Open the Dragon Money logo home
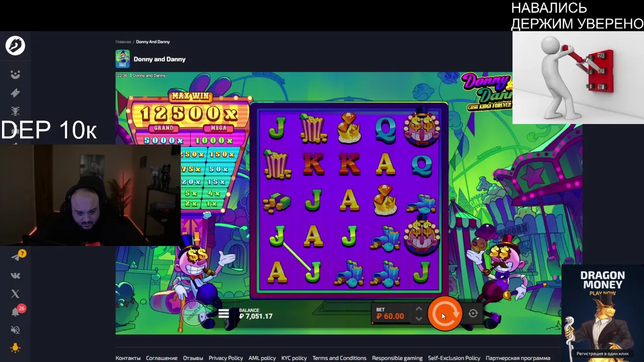Screen dimensions: 644x362 15,46
